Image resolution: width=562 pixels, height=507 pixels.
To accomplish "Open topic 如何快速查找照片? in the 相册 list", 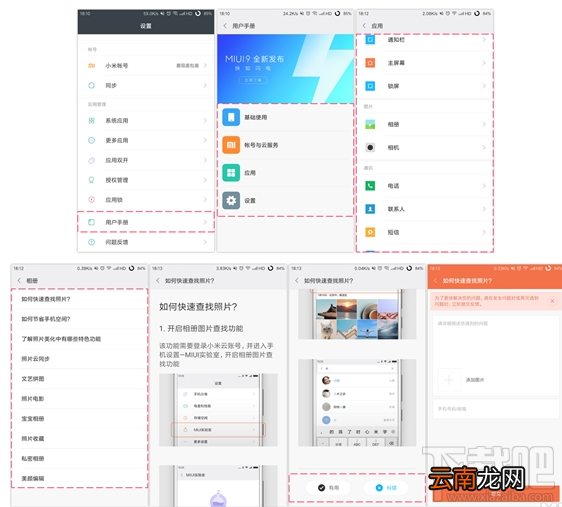I will tap(79, 299).
